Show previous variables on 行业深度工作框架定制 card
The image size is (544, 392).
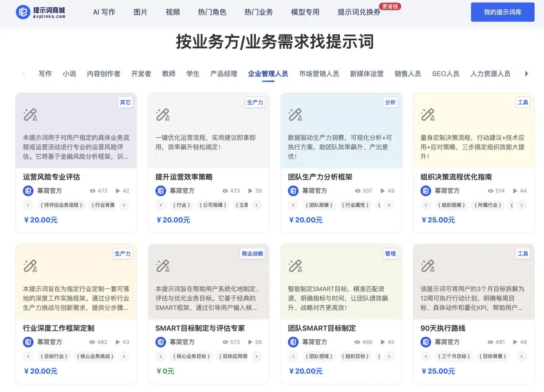pyautogui.click(x=28, y=356)
